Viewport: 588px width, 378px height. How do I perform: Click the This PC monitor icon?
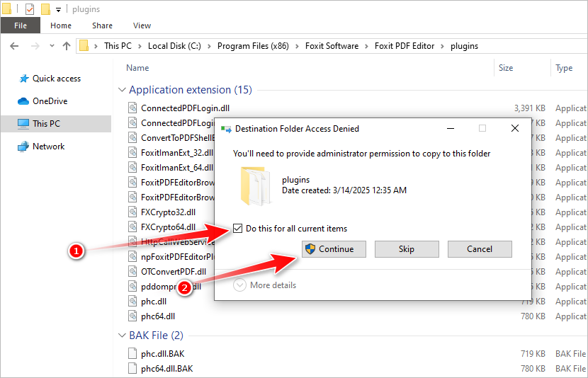tap(23, 124)
